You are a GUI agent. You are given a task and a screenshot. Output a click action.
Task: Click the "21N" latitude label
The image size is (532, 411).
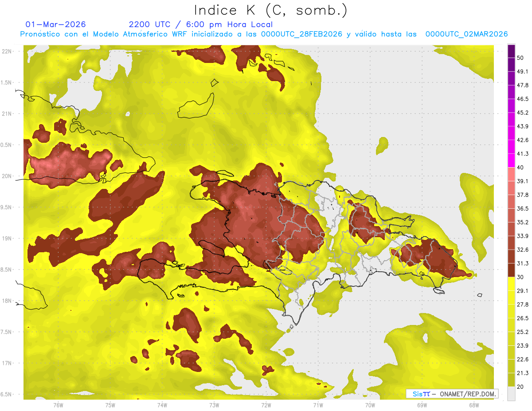tap(6, 114)
